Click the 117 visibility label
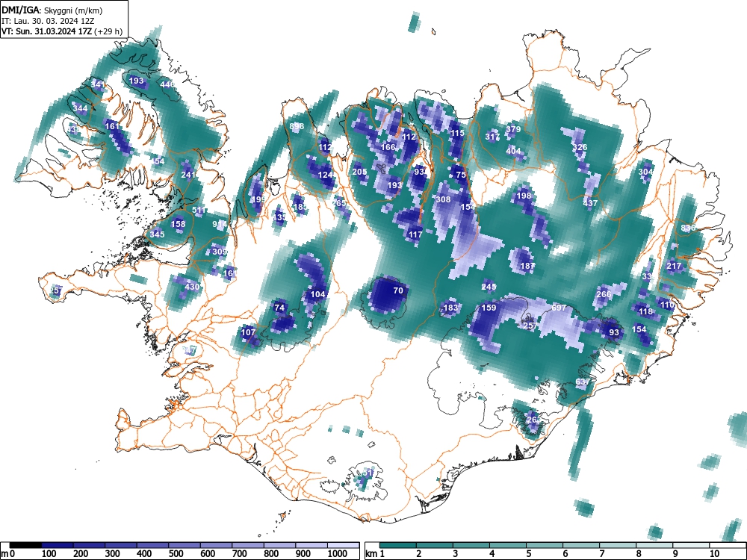This screenshot has width=747, height=560. tap(415, 234)
